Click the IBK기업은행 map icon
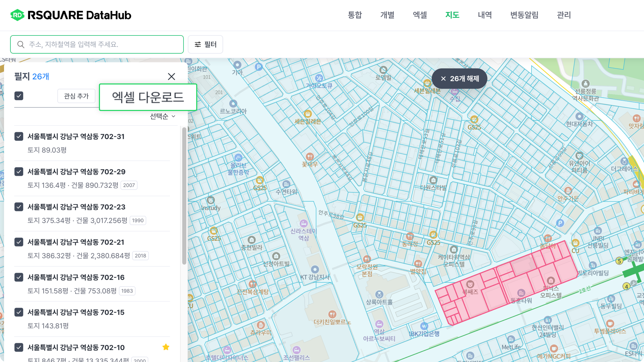 pos(424,326)
